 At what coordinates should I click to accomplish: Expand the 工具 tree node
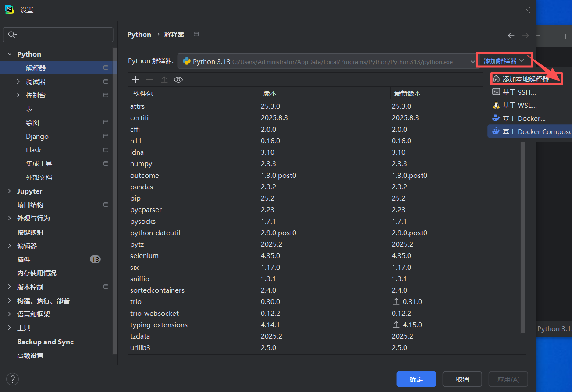(10, 328)
